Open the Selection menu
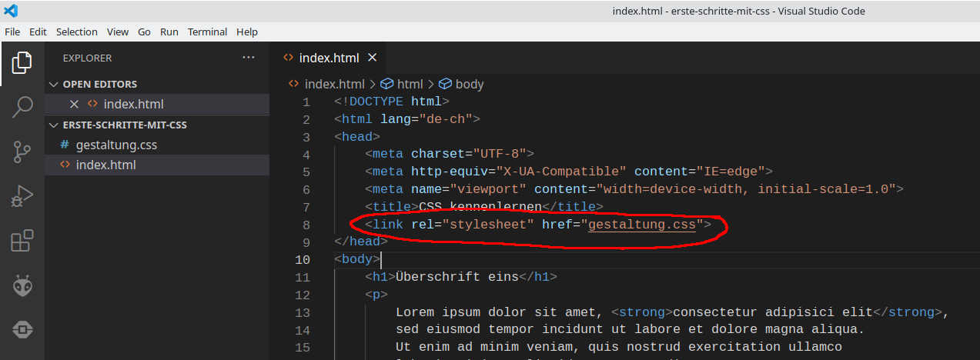 [x=77, y=32]
